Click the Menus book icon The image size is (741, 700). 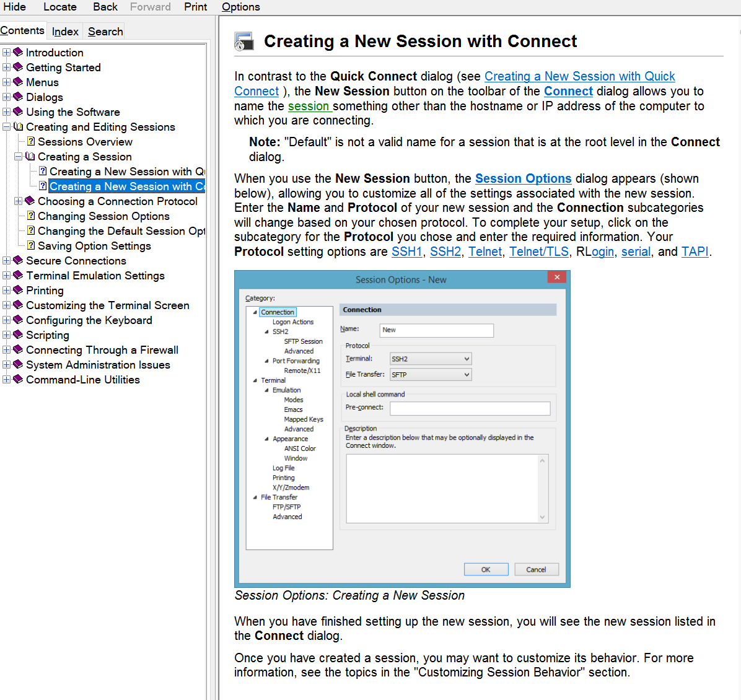[x=18, y=82]
